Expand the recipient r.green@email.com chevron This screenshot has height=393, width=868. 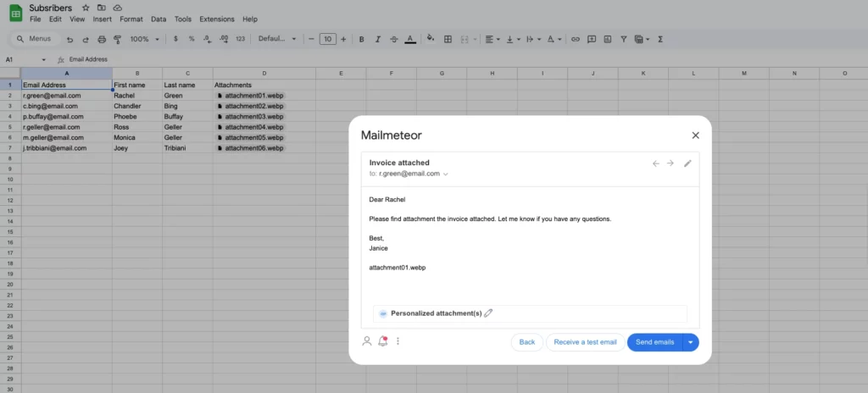446,174
